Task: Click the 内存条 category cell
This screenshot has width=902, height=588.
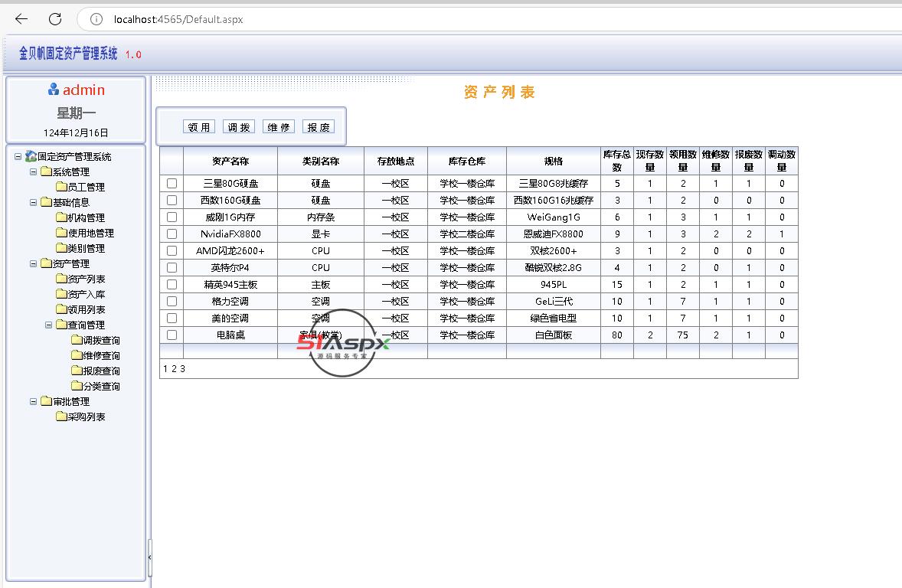Action: tap(321, 217)
